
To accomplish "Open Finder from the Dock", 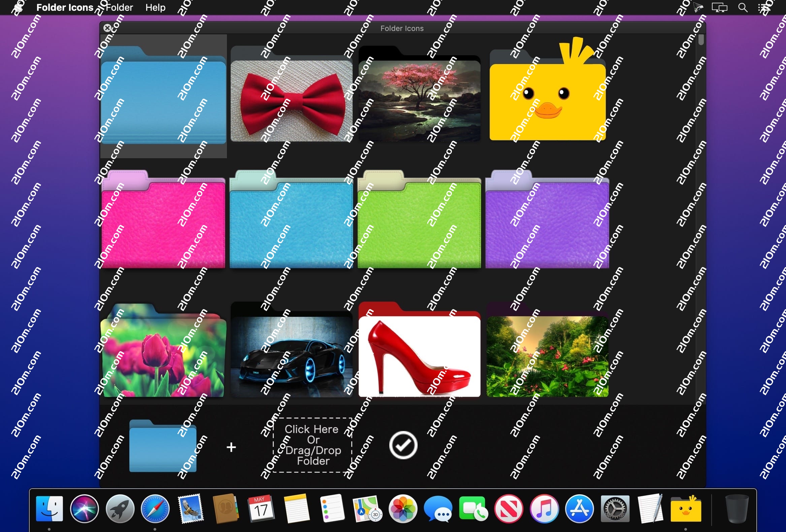I will [x=50, y=509].
